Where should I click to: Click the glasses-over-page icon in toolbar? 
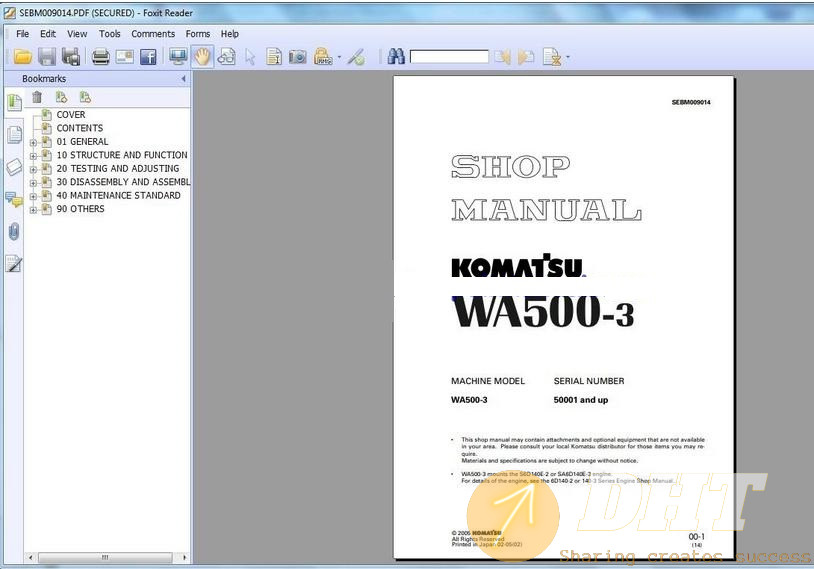(226, 57)
